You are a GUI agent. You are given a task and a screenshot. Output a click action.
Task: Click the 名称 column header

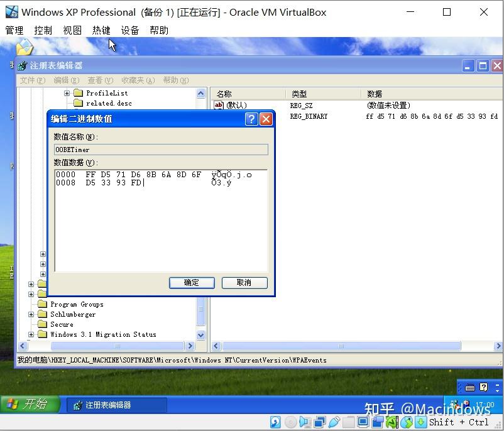coord(248,94)
